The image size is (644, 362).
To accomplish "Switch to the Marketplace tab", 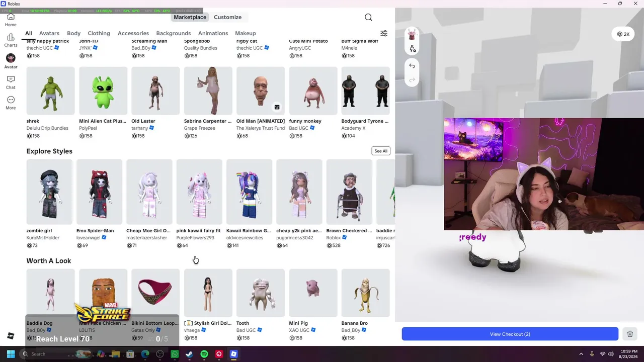I will (x=190, y=17).
